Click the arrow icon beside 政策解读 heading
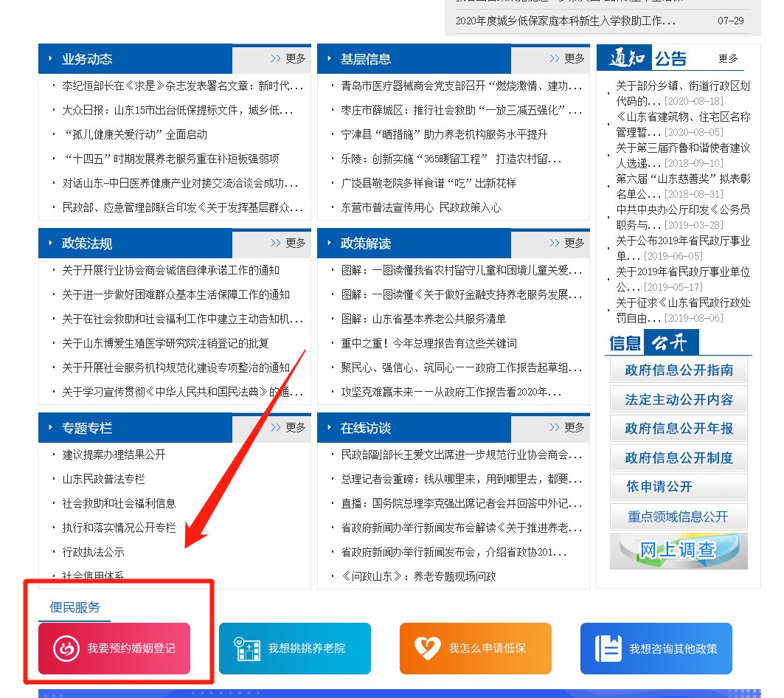 click(x=329, y=243)
